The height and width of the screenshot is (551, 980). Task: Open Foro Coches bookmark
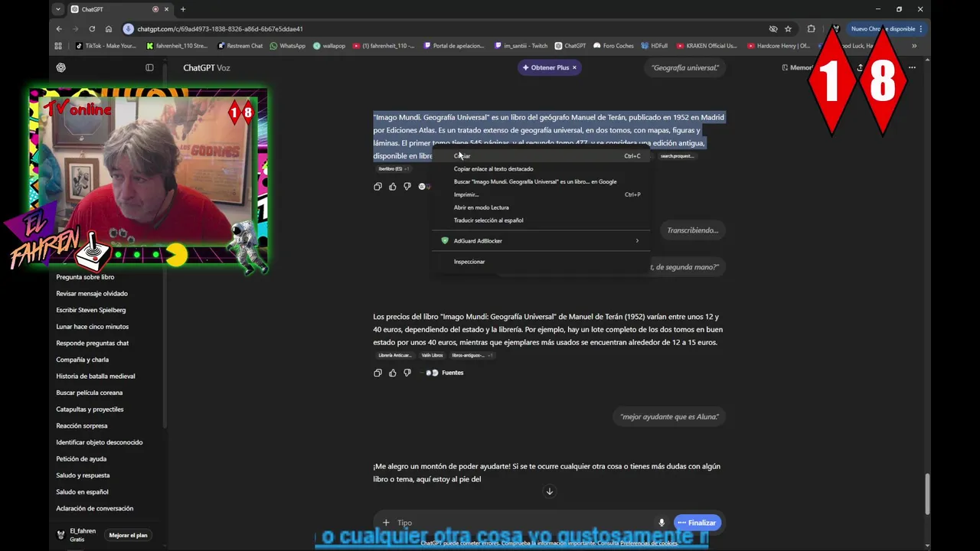[613, 46]
